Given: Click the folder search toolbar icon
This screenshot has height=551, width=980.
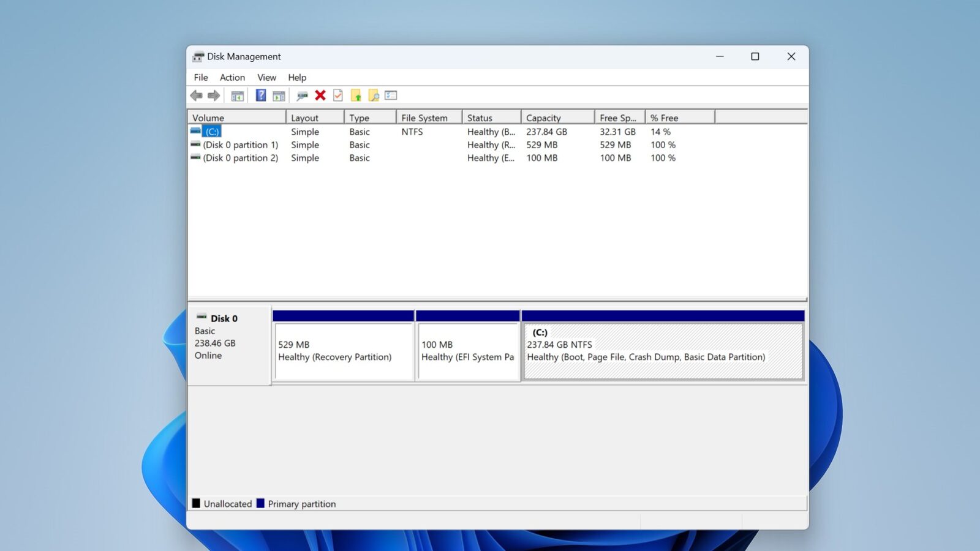Looking at the screenshot, I should click(x=373, y=96).
